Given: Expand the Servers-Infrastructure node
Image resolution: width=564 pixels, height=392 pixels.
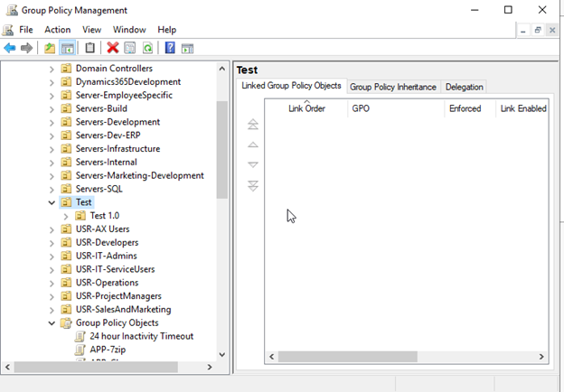Looking at the screenshot, I should [x=52, y=149].
